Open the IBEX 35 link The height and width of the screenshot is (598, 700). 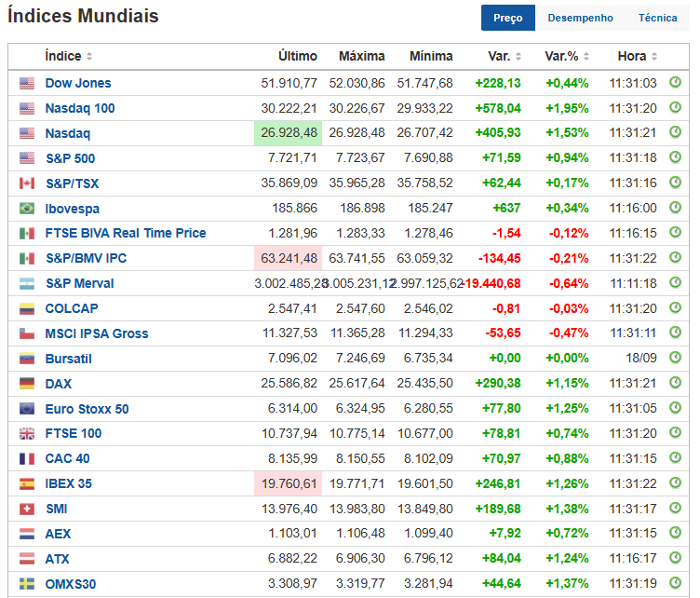[68, 483]
